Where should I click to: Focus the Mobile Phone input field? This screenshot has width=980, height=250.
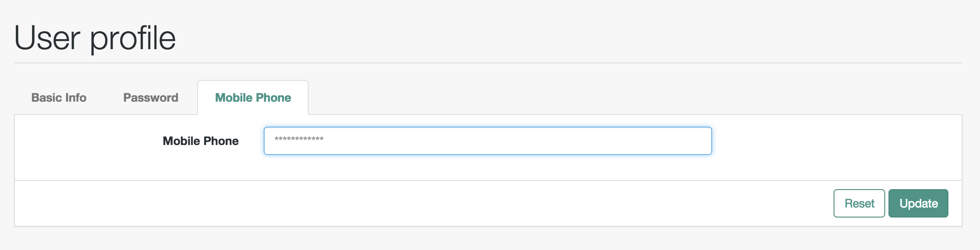(x=488, y=141)
